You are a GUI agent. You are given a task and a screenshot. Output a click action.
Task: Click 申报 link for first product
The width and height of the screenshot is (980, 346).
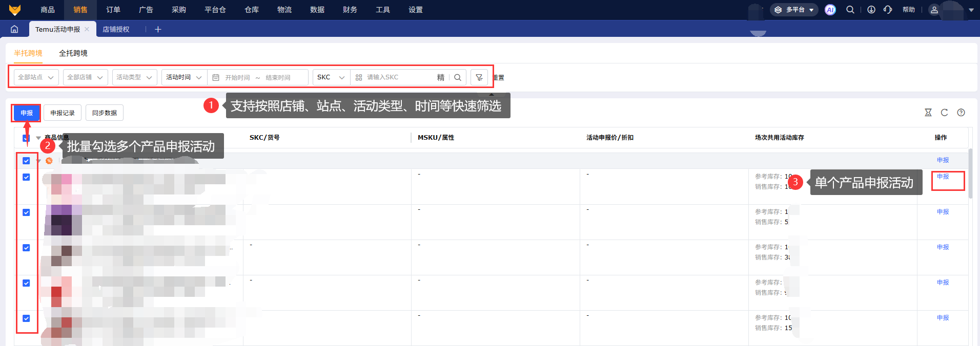943,177
